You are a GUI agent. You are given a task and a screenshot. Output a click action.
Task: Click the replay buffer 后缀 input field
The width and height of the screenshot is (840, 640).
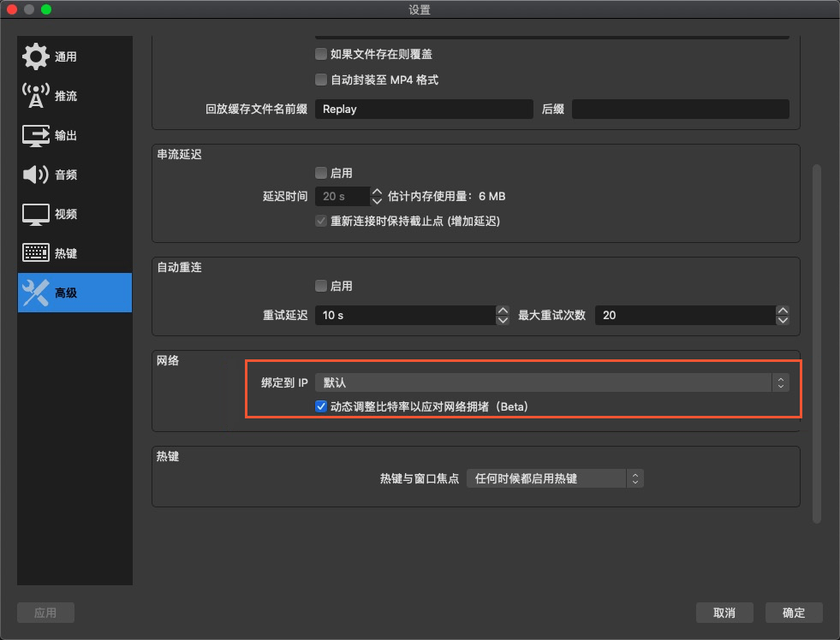[x=680, y=110]
